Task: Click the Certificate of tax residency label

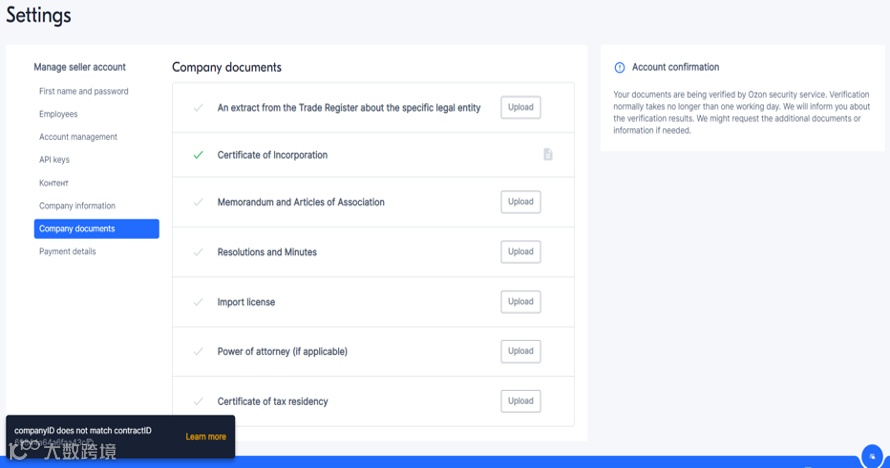Action: pos(273,401)
